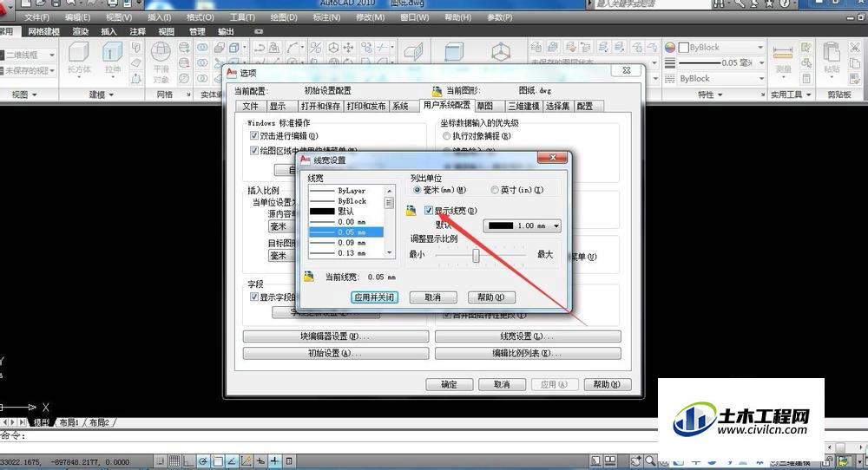
Task: Switch to the 三维建模 tab in Options dialog
Action: point(523,106)
